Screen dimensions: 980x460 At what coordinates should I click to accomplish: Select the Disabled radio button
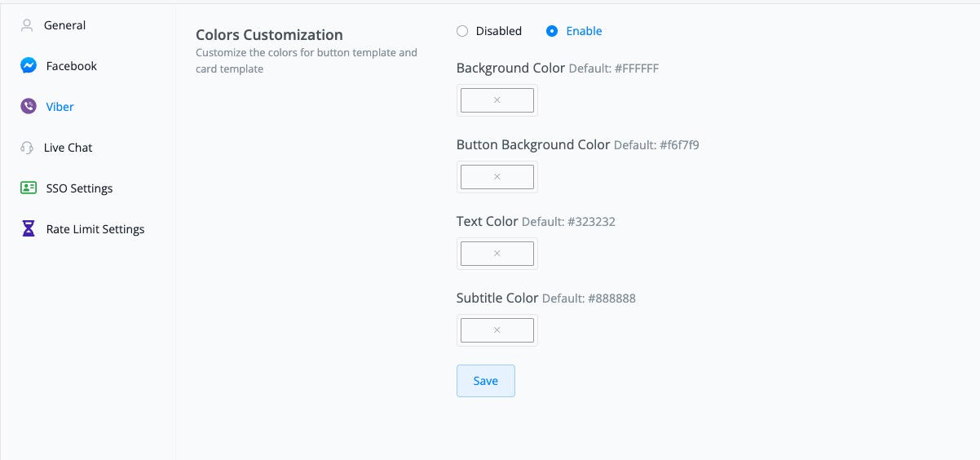(x=462, y=31)
